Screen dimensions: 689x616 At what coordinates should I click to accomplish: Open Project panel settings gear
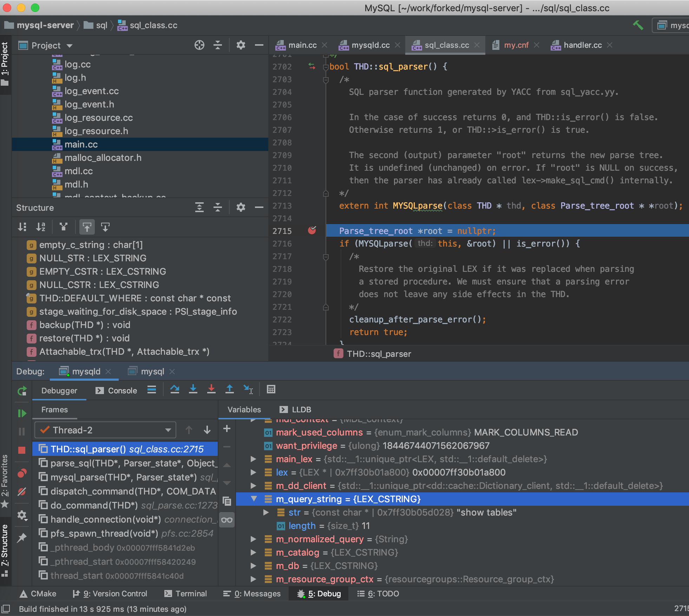241,45
